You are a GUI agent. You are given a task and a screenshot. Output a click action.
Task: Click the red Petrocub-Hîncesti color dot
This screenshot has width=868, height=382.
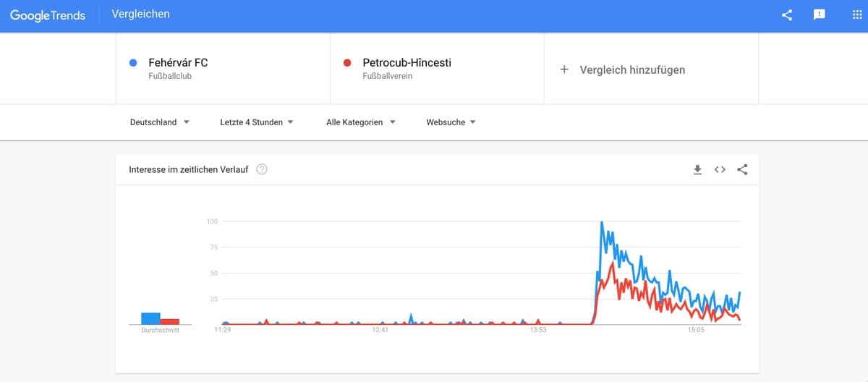pos(347,63)
